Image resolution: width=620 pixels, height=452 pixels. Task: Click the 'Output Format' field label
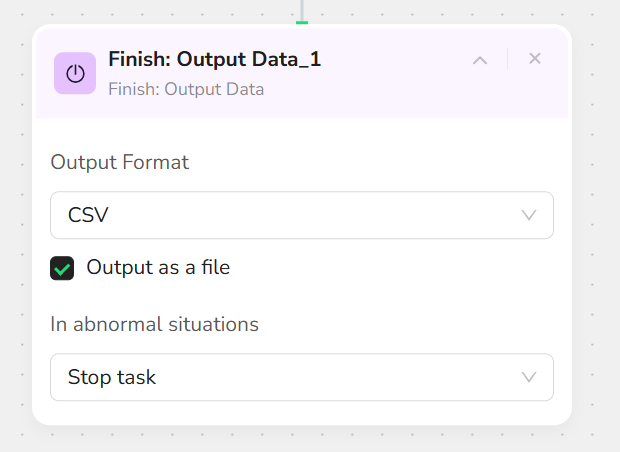(x=119, y=162)
